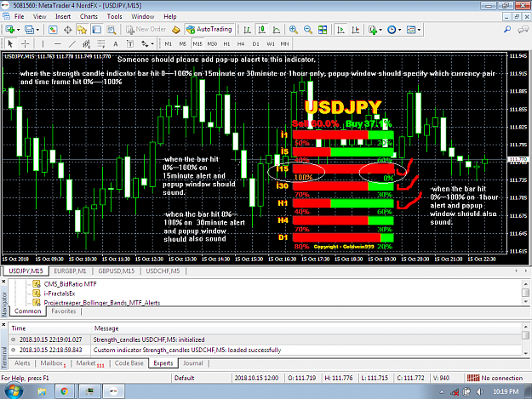532x399 pixels.
Task: Select the Cursor arrow tool
Action: pos(10,43)
